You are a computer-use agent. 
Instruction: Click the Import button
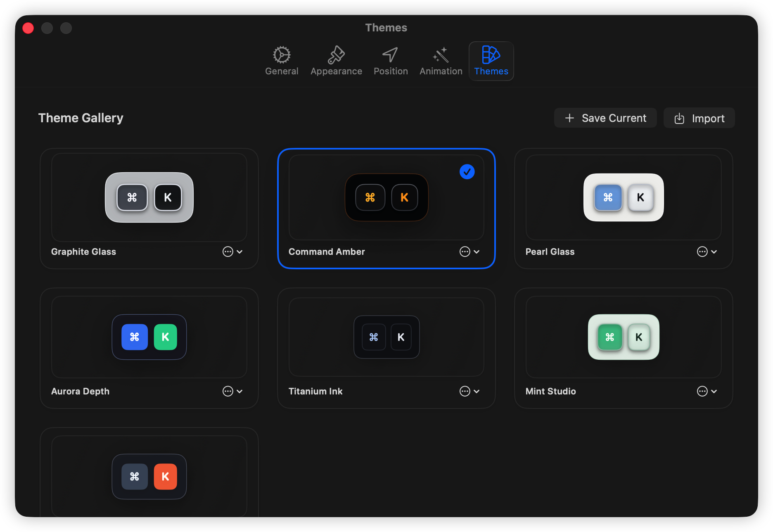(x=699, y=118)
